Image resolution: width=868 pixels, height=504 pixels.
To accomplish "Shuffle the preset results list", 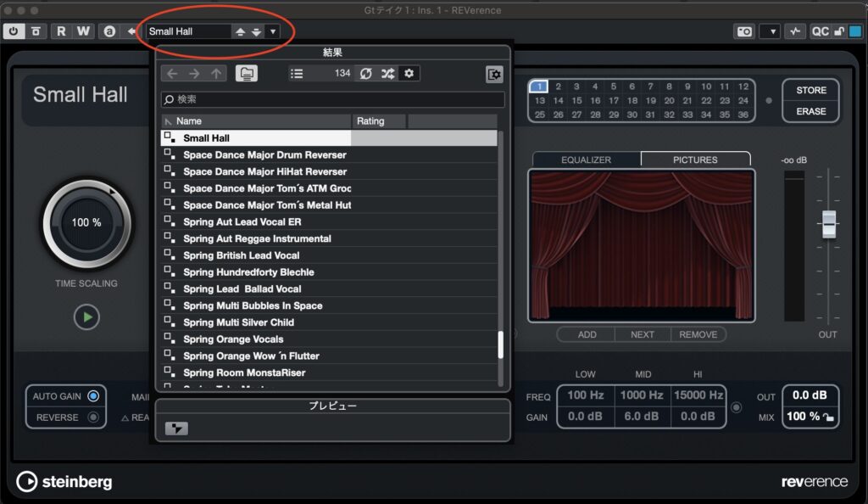I will pyautogui.click(x=387, y=74).
